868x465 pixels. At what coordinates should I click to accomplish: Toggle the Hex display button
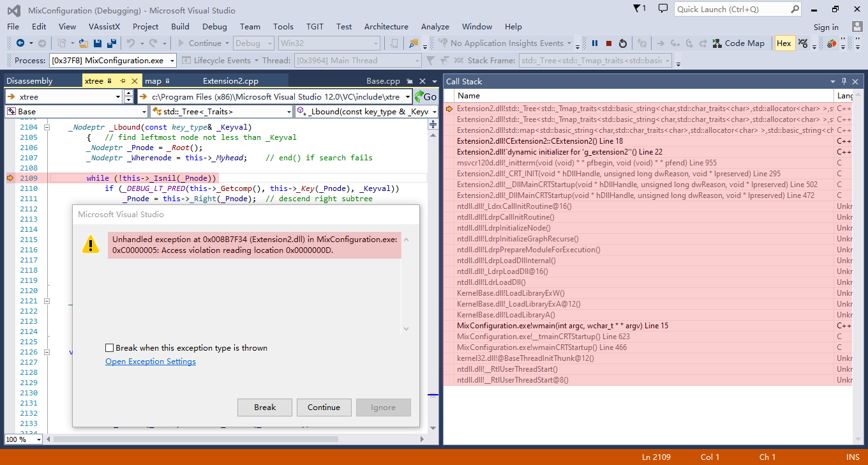coord(784,43)
